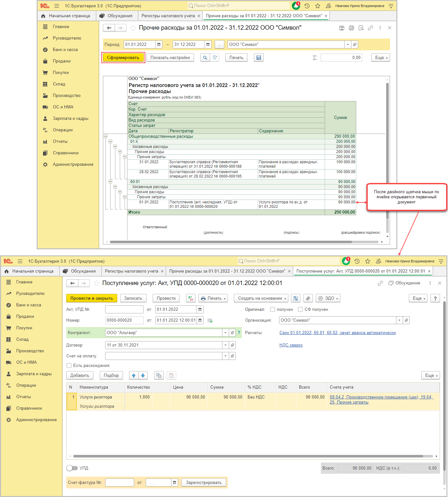Switch to the Обсуждения tab in the Прочие расходы report window
The width and height of the screenshot is (448, 497).
(116, 16)
